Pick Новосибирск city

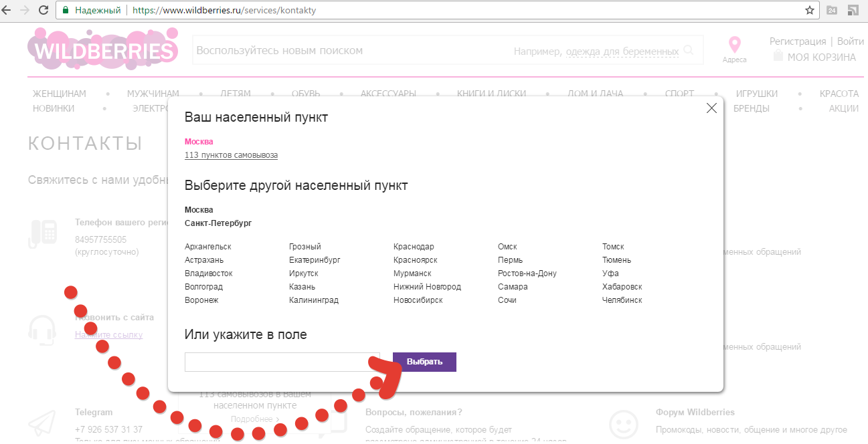coord(418,300)
